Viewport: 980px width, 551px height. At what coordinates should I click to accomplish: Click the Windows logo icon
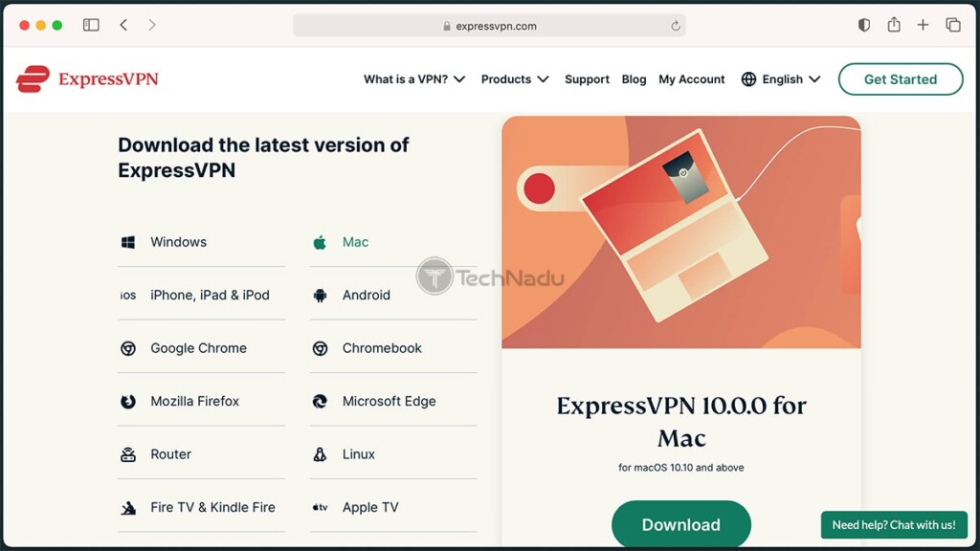(x=128, y=242)
